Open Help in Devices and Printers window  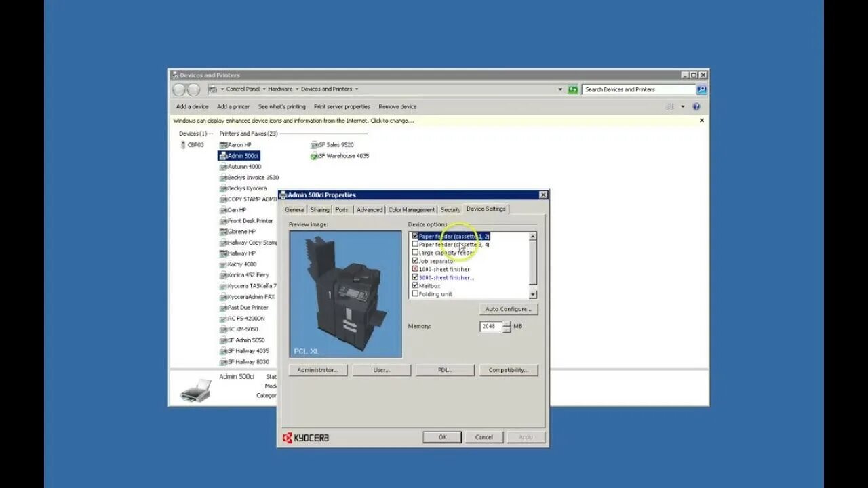pos(696,106)
